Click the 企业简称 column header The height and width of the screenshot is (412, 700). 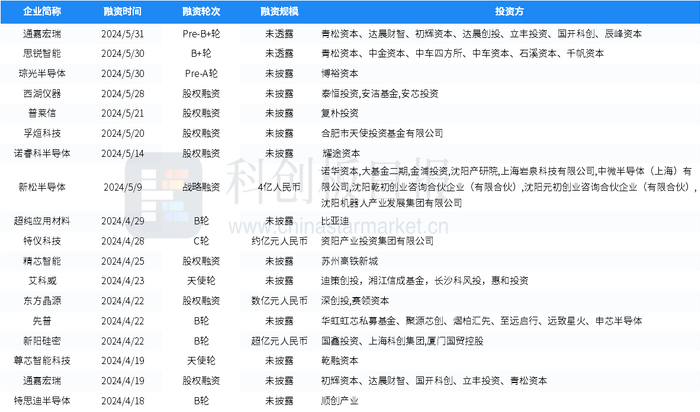pyautogui.click(x=42, y=12)
